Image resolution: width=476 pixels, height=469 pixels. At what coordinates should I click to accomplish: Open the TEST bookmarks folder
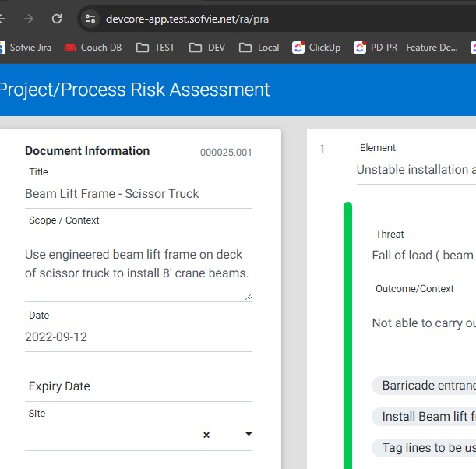tap(155, 48)
